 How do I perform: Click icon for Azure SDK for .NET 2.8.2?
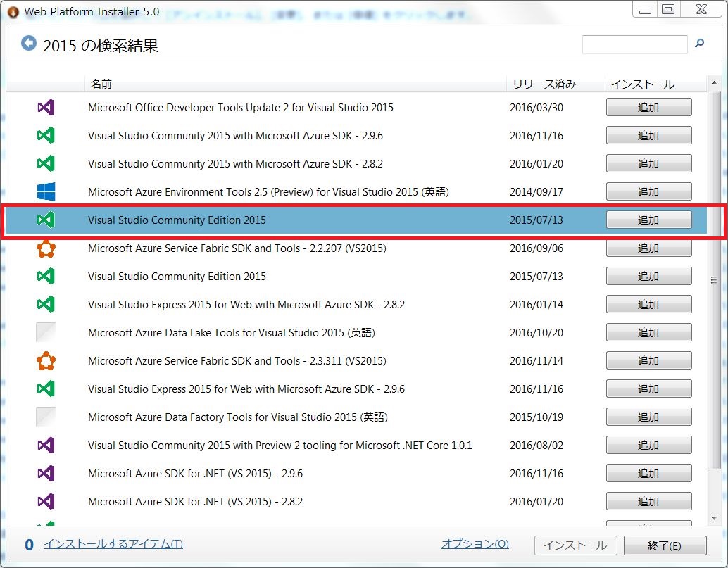click(46, 502)
